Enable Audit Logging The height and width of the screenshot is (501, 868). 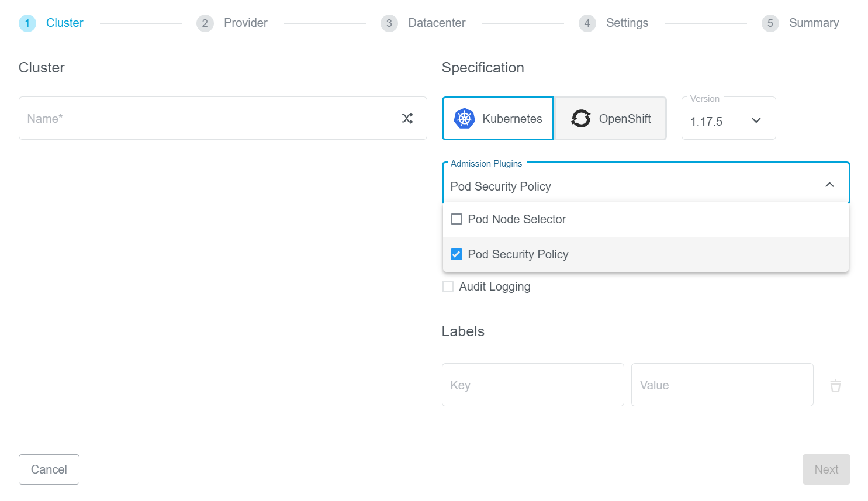[448, 286]
